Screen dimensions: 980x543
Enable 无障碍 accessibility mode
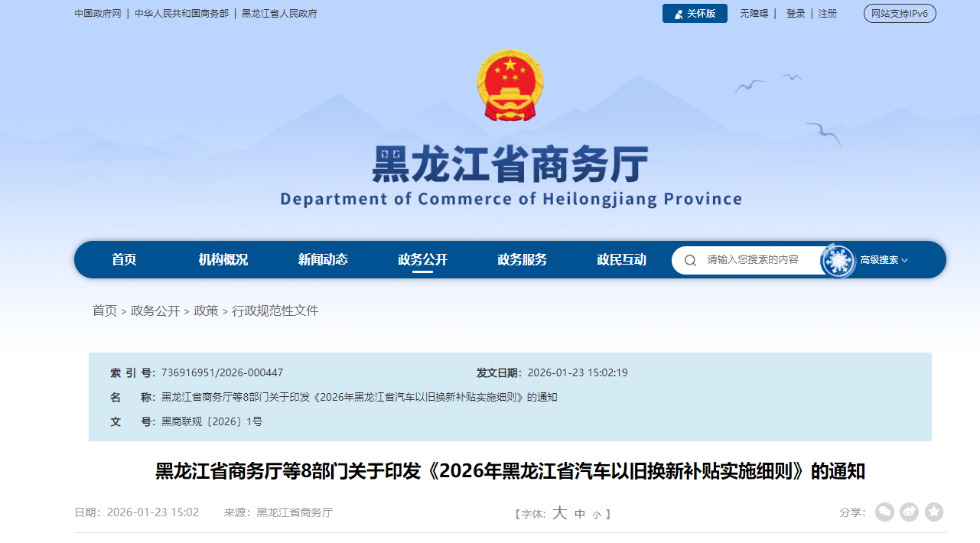point(754,14)
